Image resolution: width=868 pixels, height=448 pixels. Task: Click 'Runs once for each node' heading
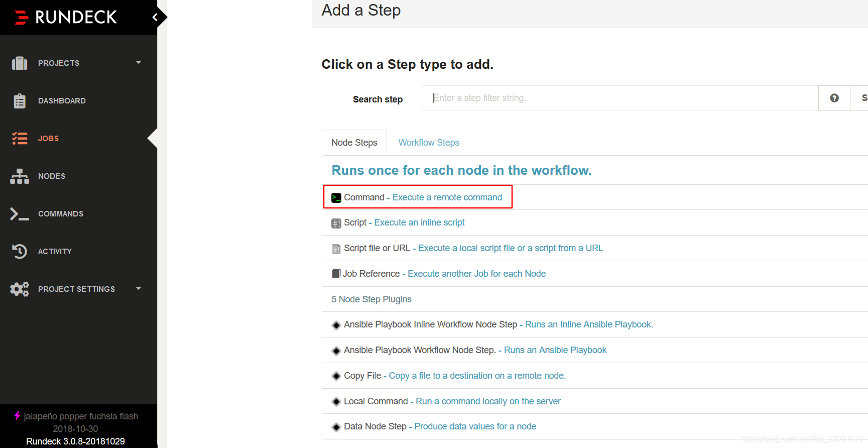[x=461, y=170]
